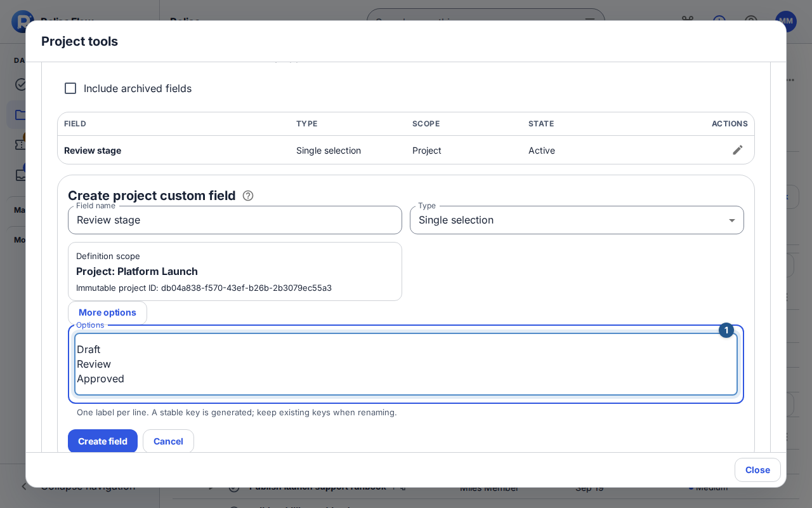812x508 pixels.
Task: Click the TYPE column header
Action: click(x=306, y=124)
